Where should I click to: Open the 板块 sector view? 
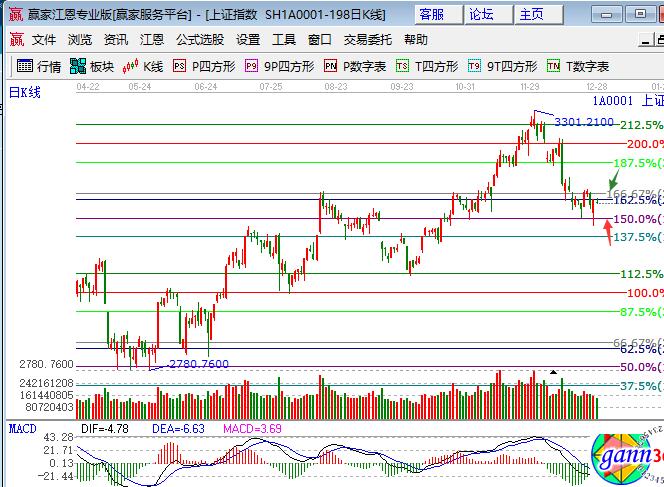(92, 67)
